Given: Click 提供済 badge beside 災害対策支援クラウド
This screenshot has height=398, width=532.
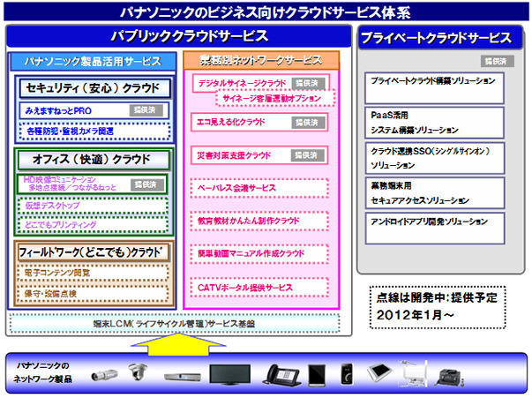Looking at the screenshot, I should 307,155.
